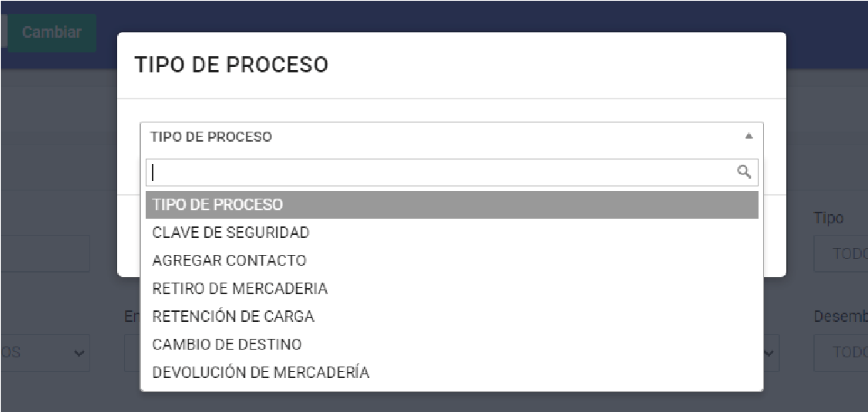Screen dimensions: 868x412
Task: Collapse the list using the triangle arrow
Action: (x=749, y=136)
